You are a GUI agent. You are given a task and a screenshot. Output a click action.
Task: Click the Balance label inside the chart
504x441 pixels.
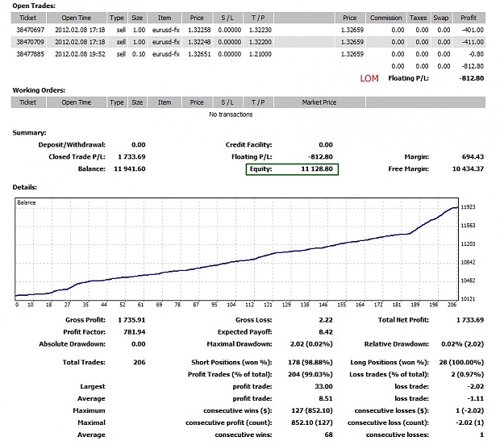coord(27,202)
